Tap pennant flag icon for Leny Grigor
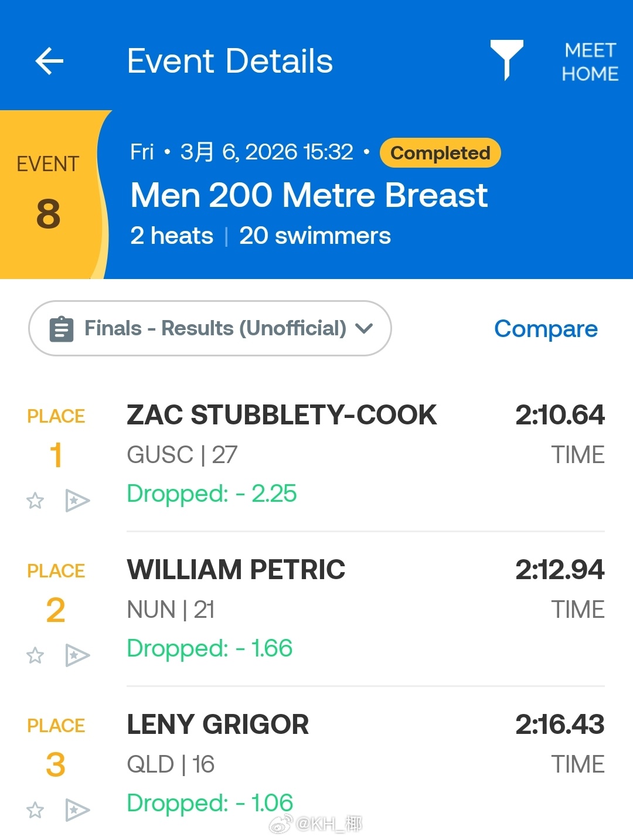 pyautogui.click(x=77, y=810)
